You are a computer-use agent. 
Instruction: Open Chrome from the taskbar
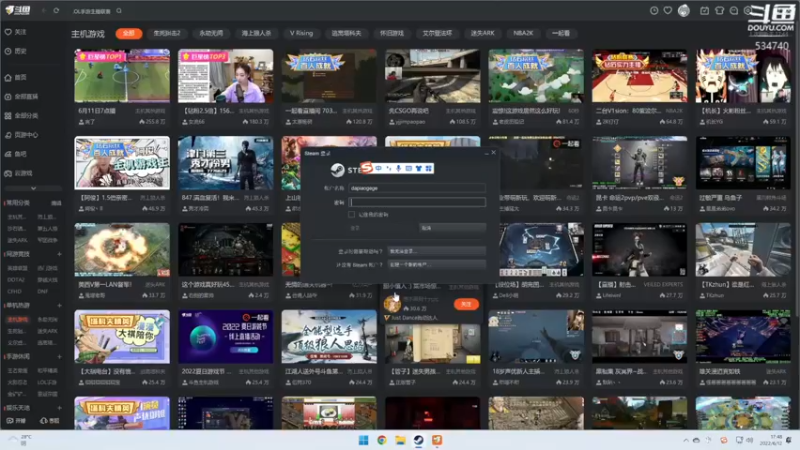(x=382, y=440)
